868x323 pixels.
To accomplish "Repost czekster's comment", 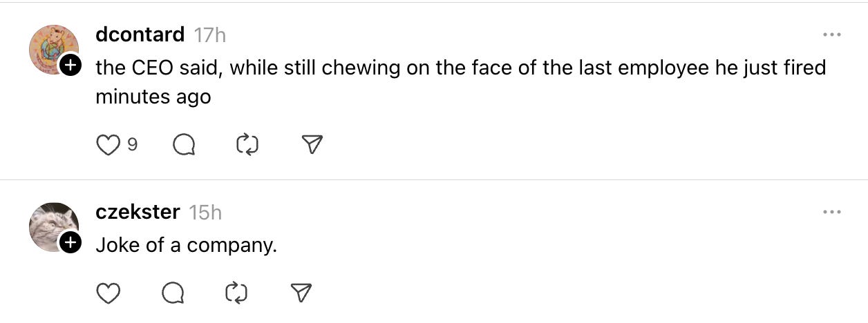I will pyautogui.click(x=236, y=294).
